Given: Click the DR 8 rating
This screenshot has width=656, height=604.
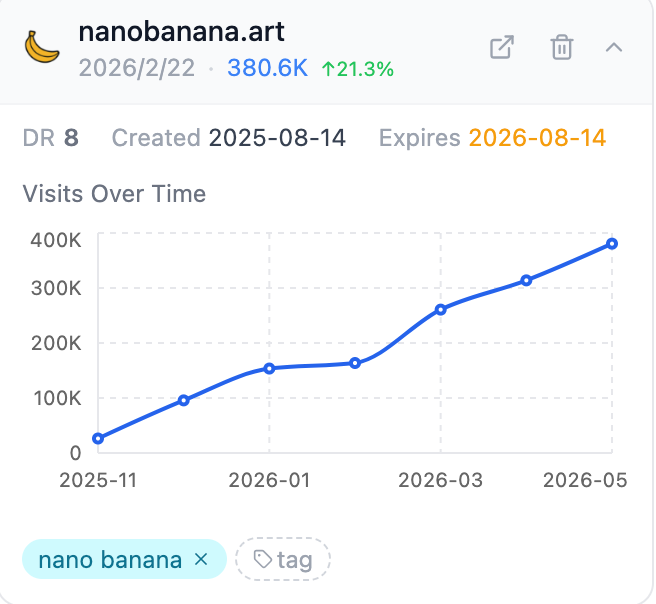Looking at the screenshot, I should click(x=51, y=138).
